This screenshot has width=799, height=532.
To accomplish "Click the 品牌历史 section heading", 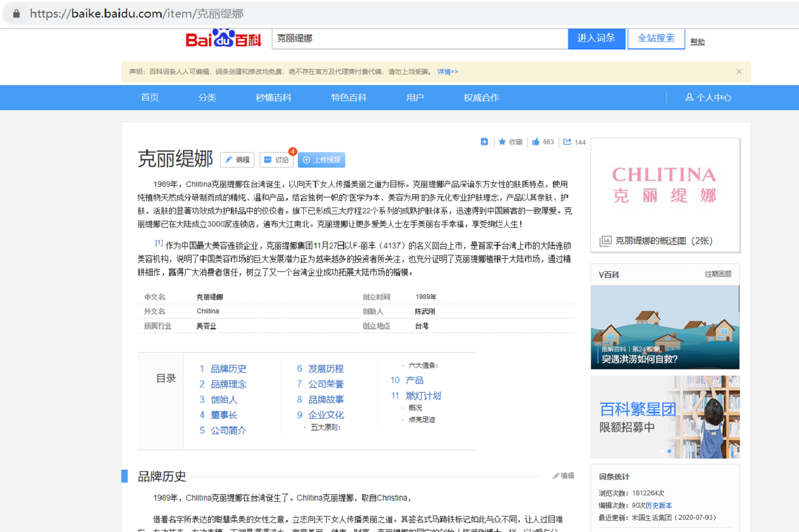I will click(x=162, y=476).
